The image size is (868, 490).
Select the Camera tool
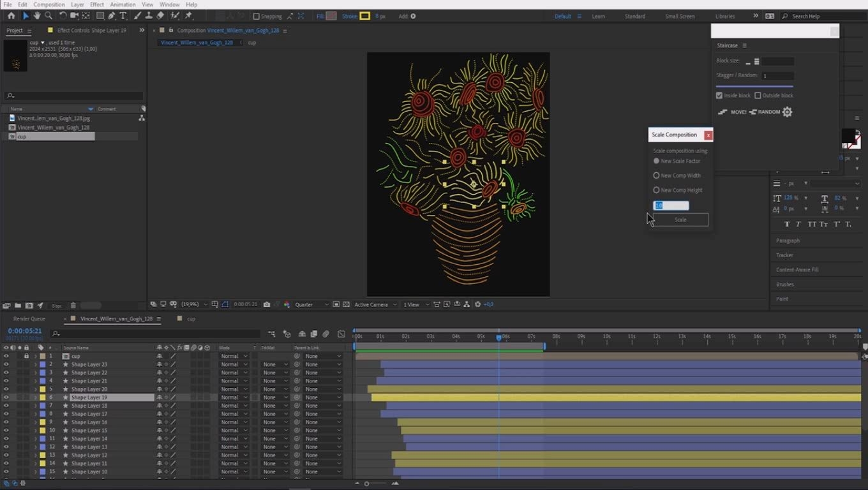[74, 16]
